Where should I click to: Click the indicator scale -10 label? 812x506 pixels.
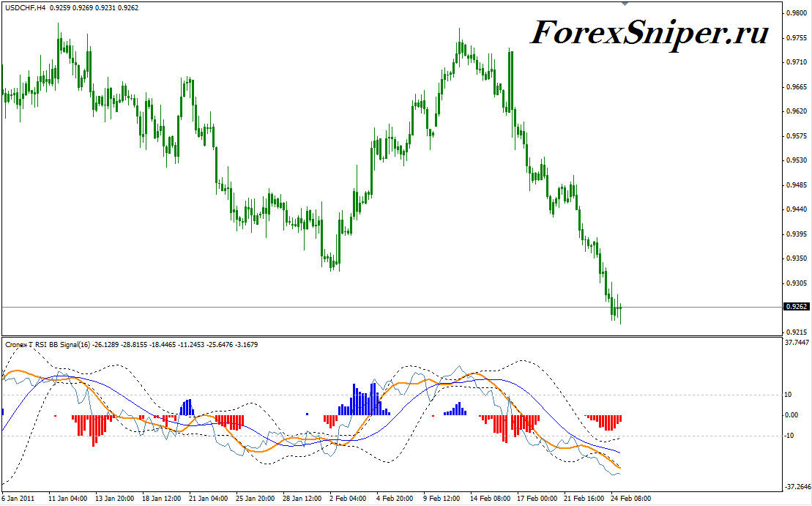point(789,436)
